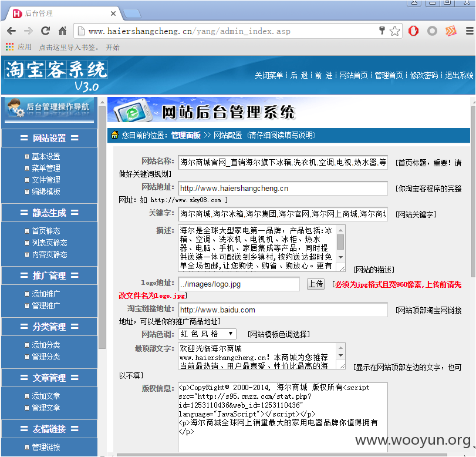Open 管理分类 in sidebar
The image size is (476, 457).
(46, 357)
